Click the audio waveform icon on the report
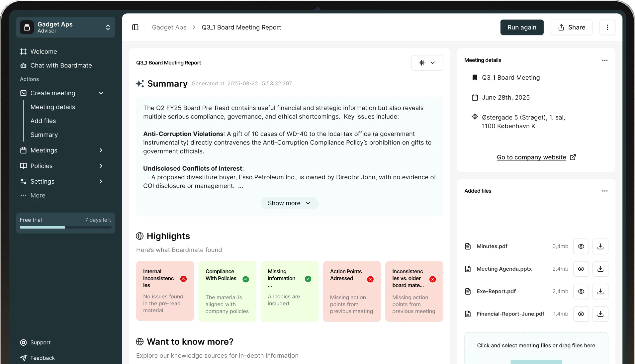Viewport: 635px width, 364px height. point(421,62)
